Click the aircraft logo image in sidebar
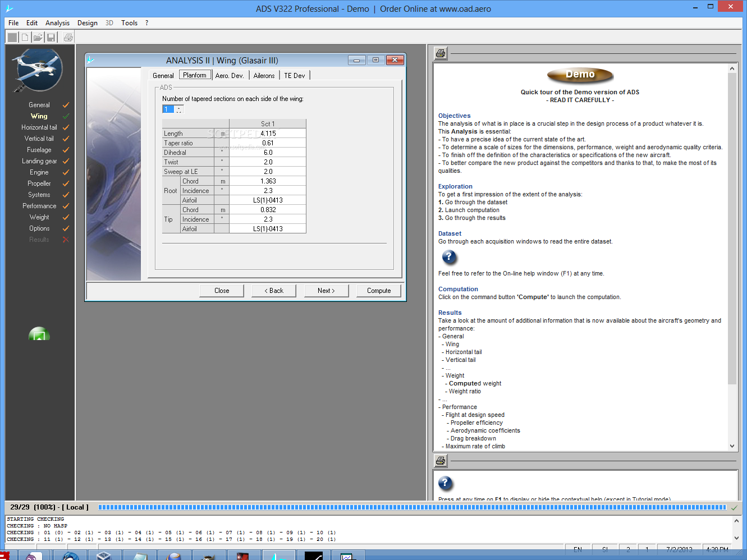This screenshot has width=747, height=560. coord(38,70)
